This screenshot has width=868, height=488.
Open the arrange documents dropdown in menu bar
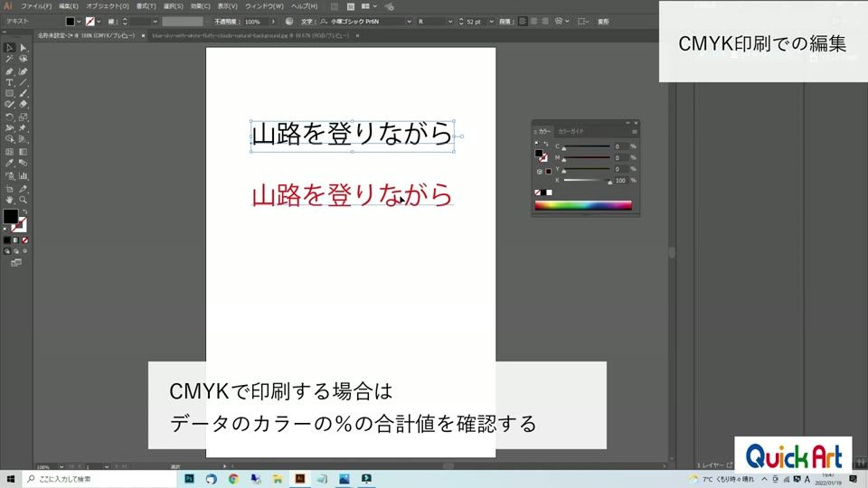369,6
